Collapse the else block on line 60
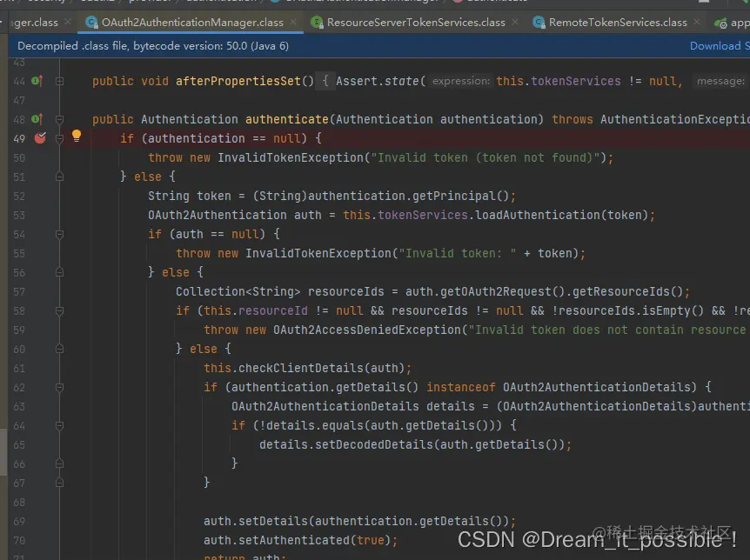Screen dimensions: 750x560 [60, 349]
